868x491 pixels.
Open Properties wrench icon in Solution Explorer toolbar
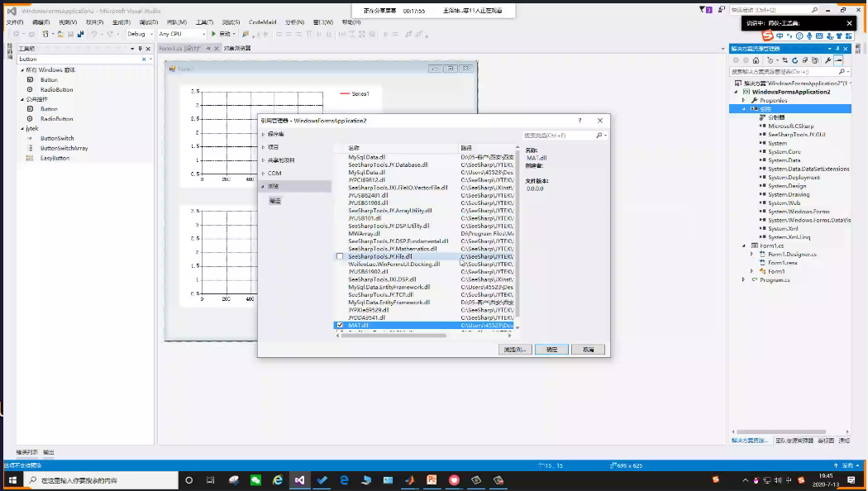point(827,60)
